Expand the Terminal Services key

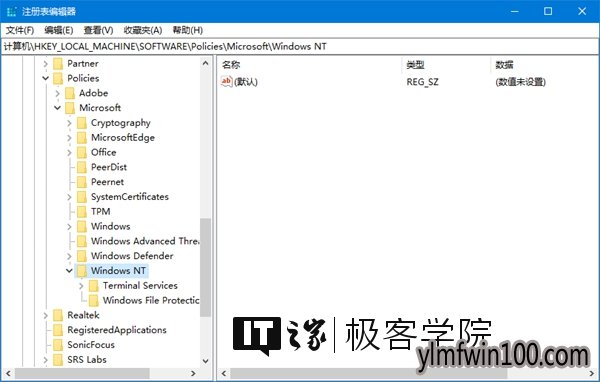81,286
